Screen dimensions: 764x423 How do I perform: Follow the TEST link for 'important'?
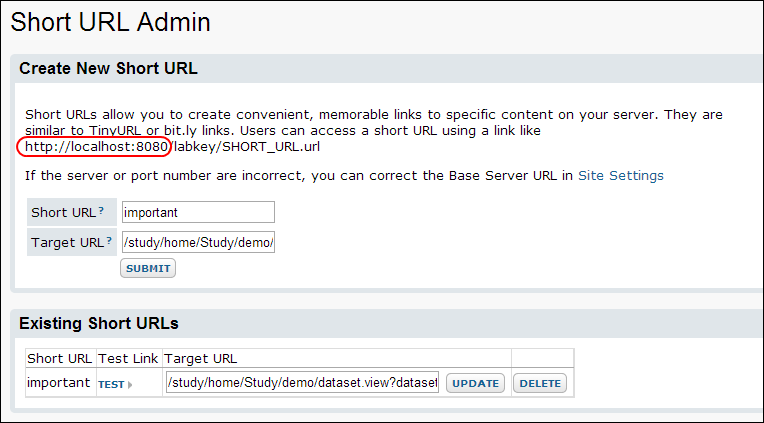tap(111, 385)
